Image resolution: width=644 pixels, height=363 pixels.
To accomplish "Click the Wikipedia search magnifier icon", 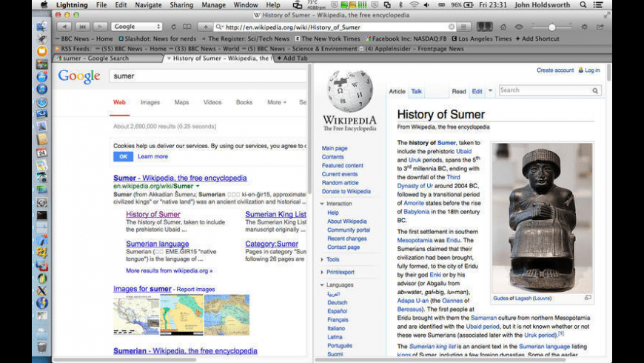I will pos(595,91).
